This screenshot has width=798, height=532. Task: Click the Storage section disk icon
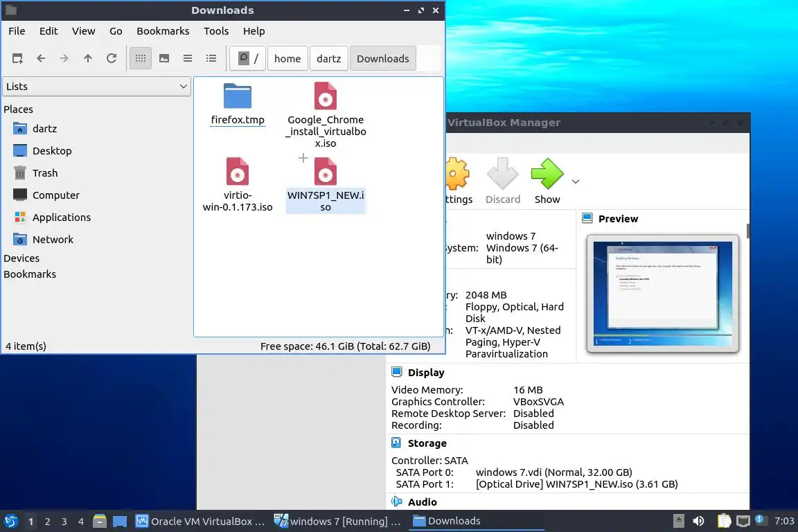click(396, 443)
